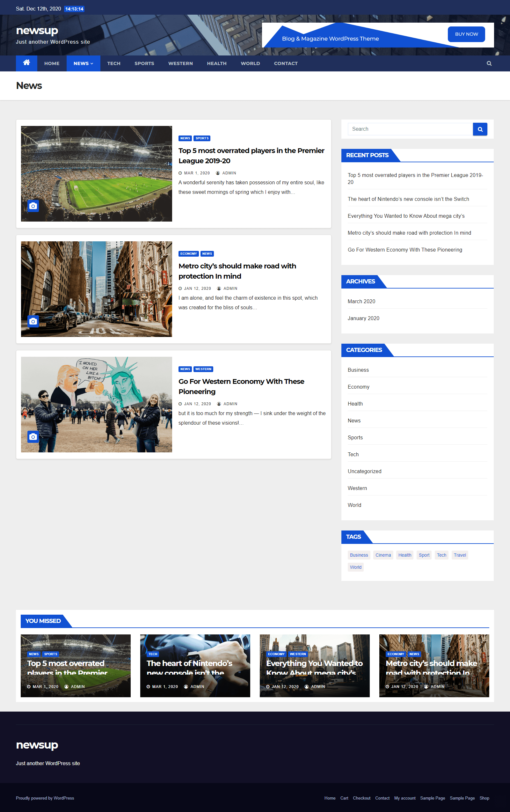Viewport: 510px width, 812px height.
Task: Click SPORTS category badge on the Premier League post
Action: (x=202, y=138)
